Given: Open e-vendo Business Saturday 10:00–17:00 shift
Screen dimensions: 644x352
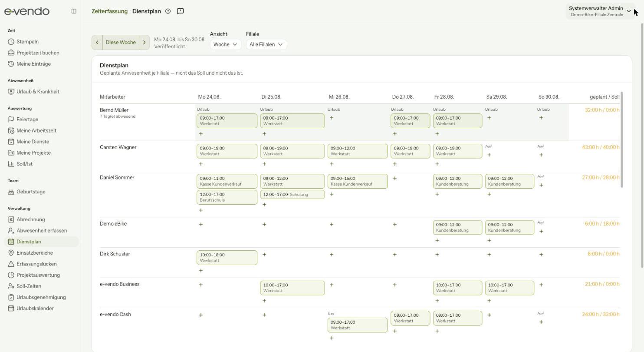Looking at the screenshot, I should point(509,288).
